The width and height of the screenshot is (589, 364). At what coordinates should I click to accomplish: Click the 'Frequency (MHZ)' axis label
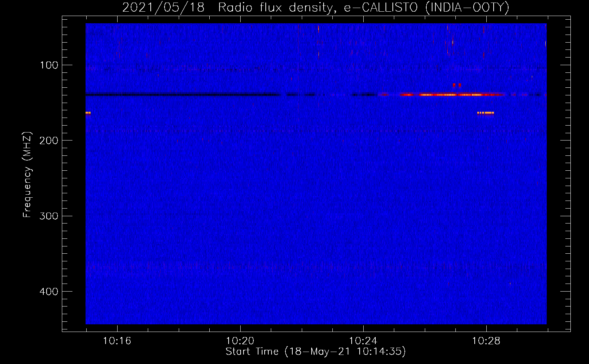click(27, 175)
